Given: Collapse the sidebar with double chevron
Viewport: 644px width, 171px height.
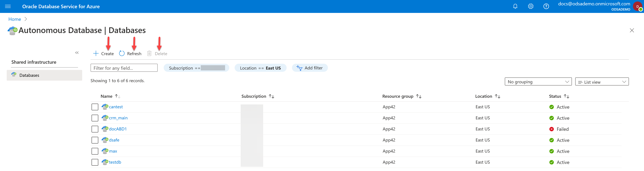Looking at the screenshot, I should pos(77,52).
